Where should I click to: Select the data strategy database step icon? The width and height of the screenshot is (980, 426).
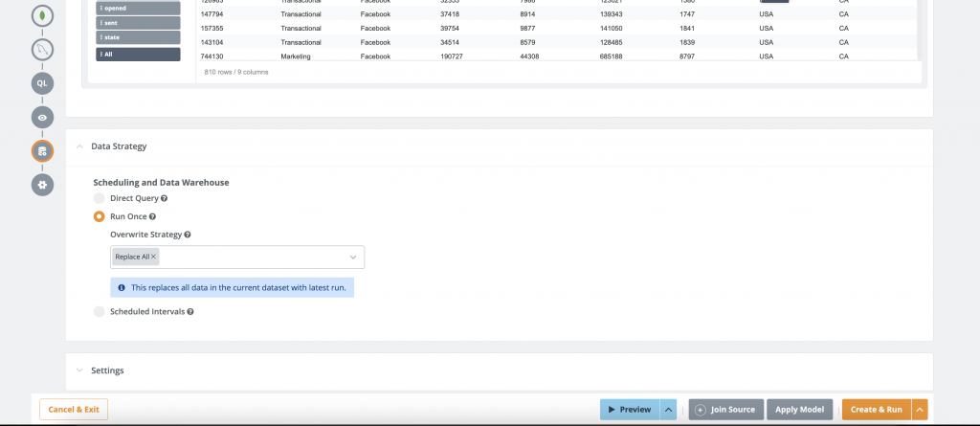coord(42,150)
